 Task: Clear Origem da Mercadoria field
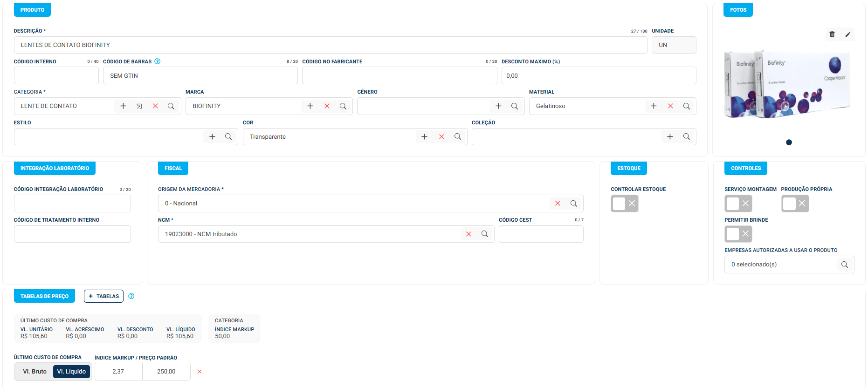pyautogui.click(x=558, y=204)
